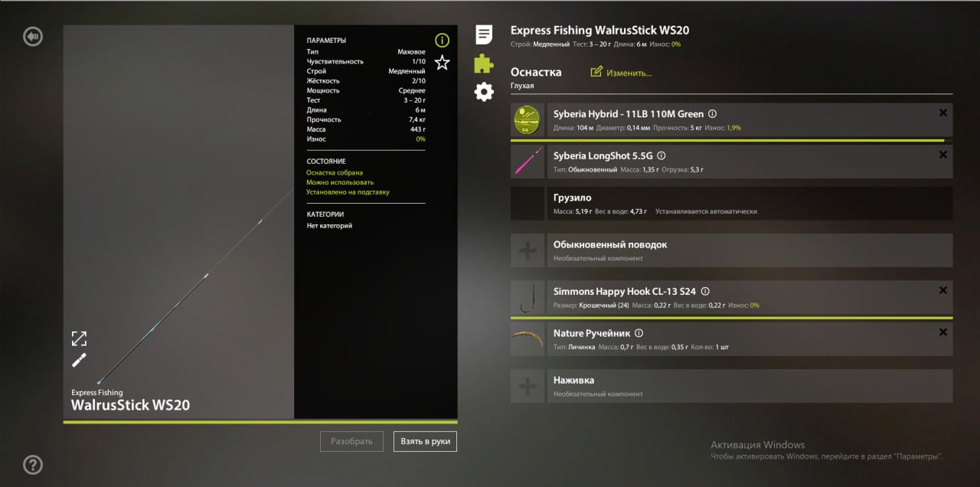This screenshot has height=487, width=980.
Task: Open the help question mark icon
Action: coord(32,464)
